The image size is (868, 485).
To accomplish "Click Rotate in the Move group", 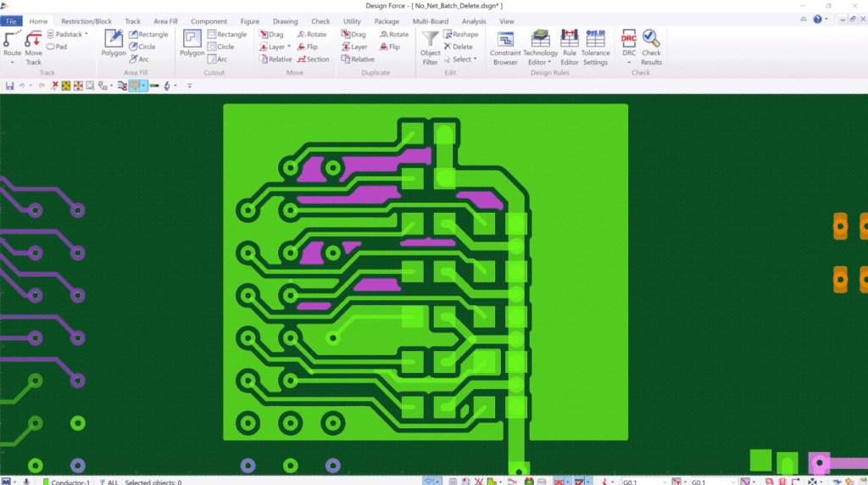I will pyautogui.click(x=312, y=34).
